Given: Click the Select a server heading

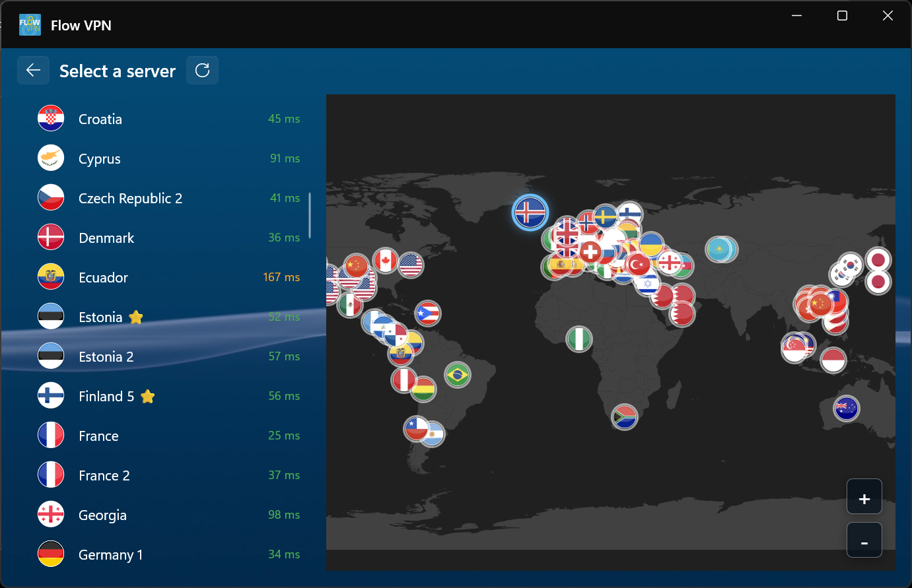Looking at the screenshot, I should coord(118,71).
